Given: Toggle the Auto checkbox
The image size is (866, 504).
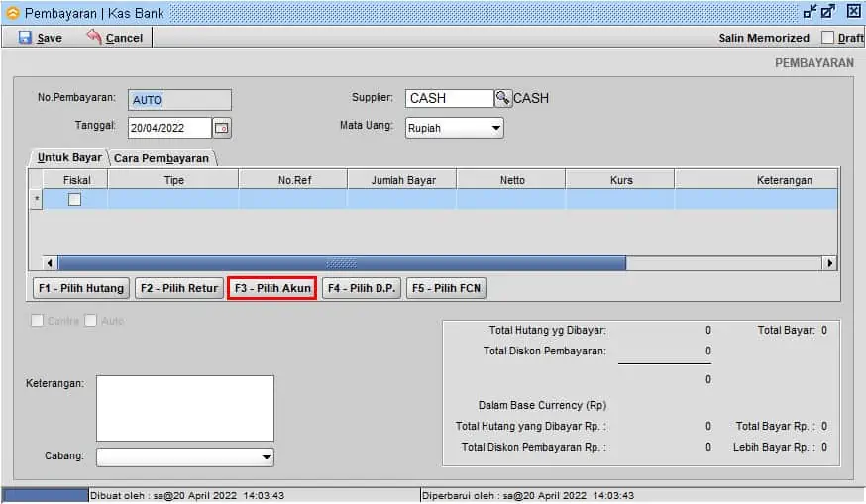Looking at the screenshot, I should pyautogui.click(x=90, y=321).
